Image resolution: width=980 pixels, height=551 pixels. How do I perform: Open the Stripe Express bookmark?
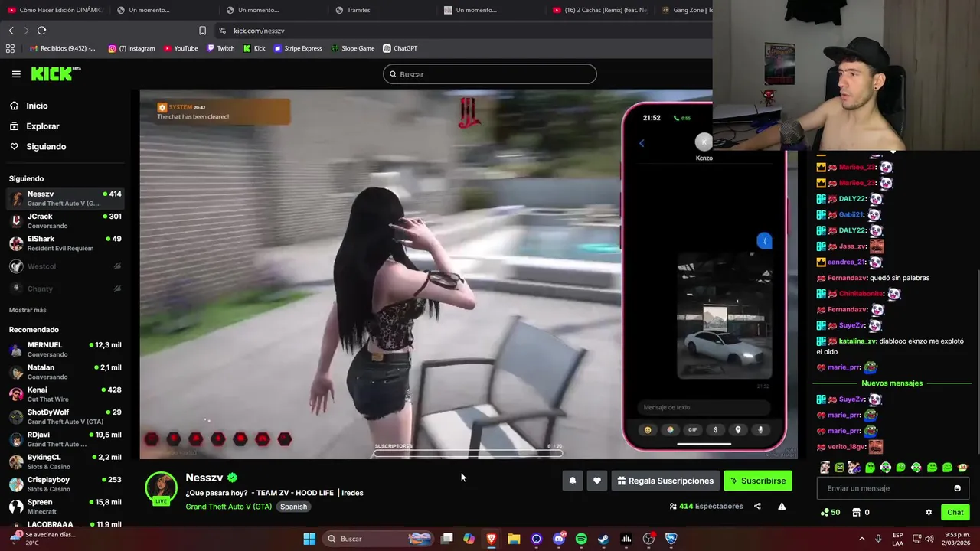[x=298, y=48]
